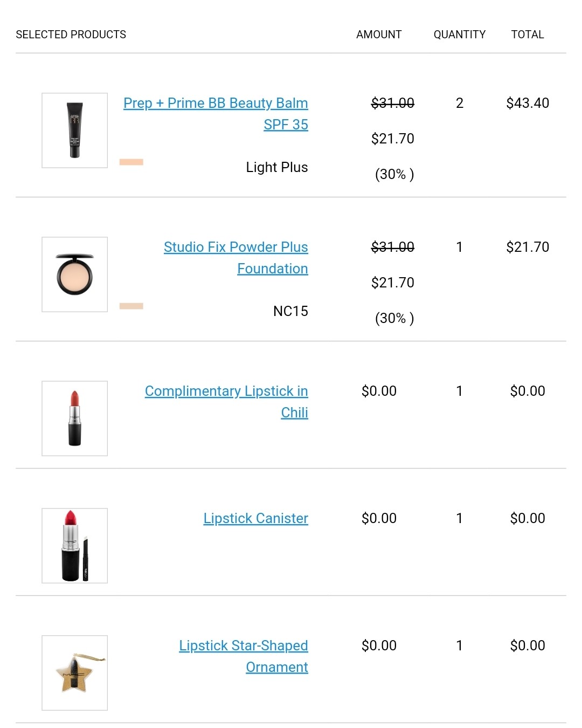Screen dimensions: 582x728
Task: Open Lipstick Star-Shaped Ornament link
Action: coord(244,656)
